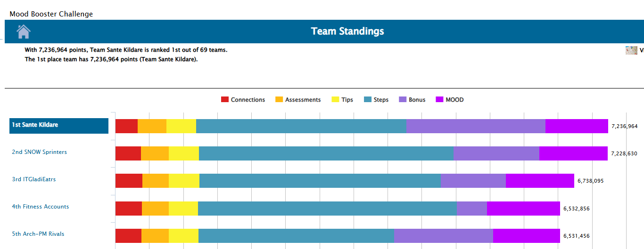This screenshot has height=249, width=644.
Task: Hide the Assessments series via the legend
Action: (298, 100)
